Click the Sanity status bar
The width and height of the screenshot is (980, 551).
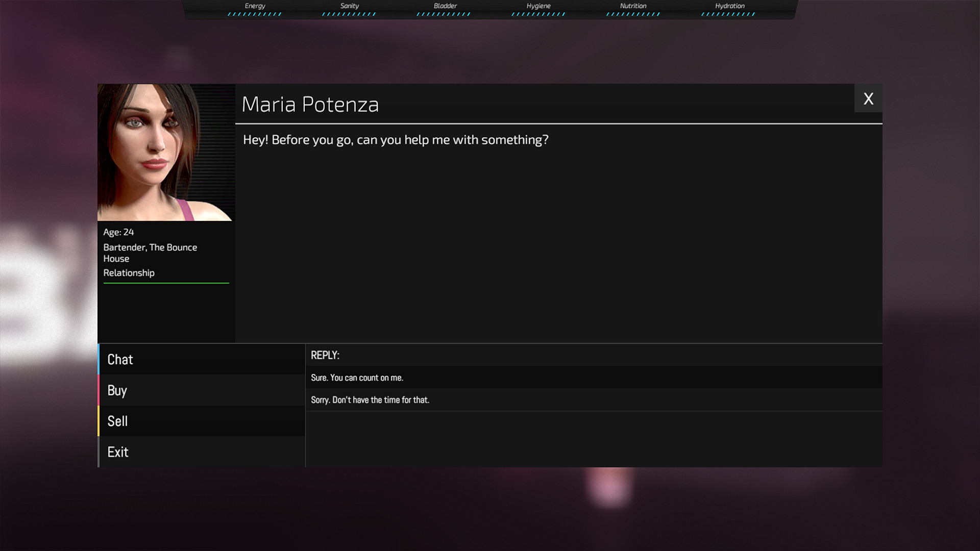pyautogui.click(x=349, y=14)
